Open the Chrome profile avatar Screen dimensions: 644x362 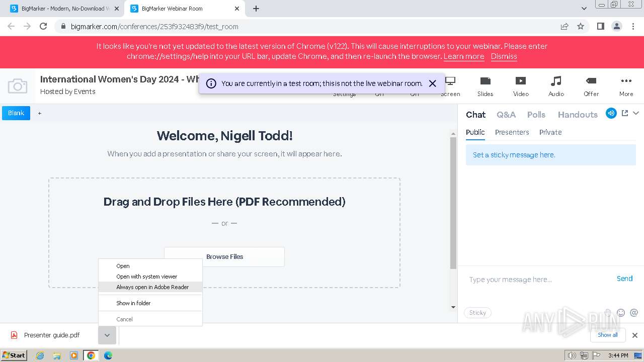pos(616,26)
